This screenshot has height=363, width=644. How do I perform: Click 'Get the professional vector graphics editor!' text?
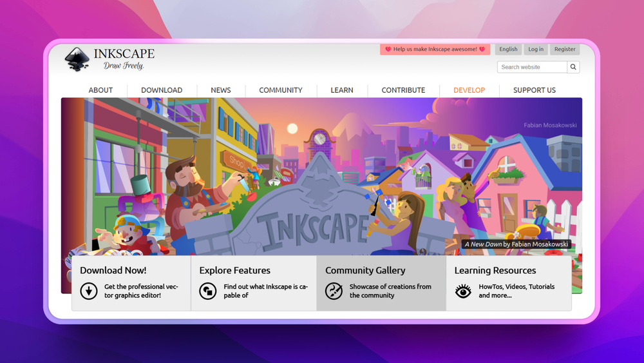coord(141,291)
